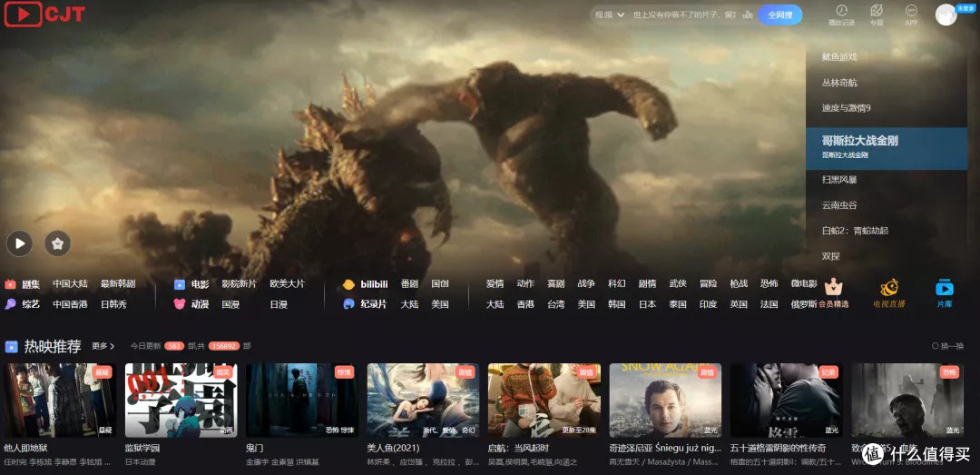Click the 动漫 bear icon
This screenshot has width=980, height=475.
[x=180, y=304]
